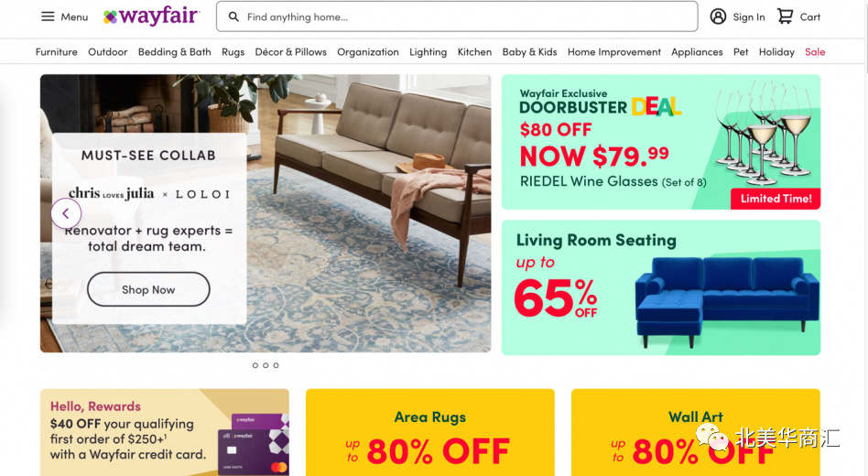Open the RIEDEL Wine Glasses doorbuster deal

pyautogui.click(x=661, y=142)
